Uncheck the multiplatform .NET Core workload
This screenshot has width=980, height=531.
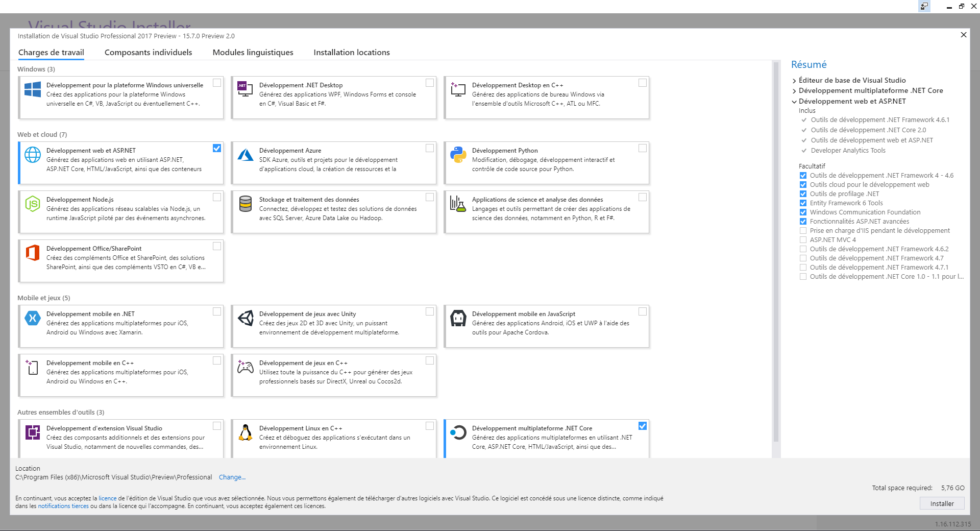tap(643, 426)
